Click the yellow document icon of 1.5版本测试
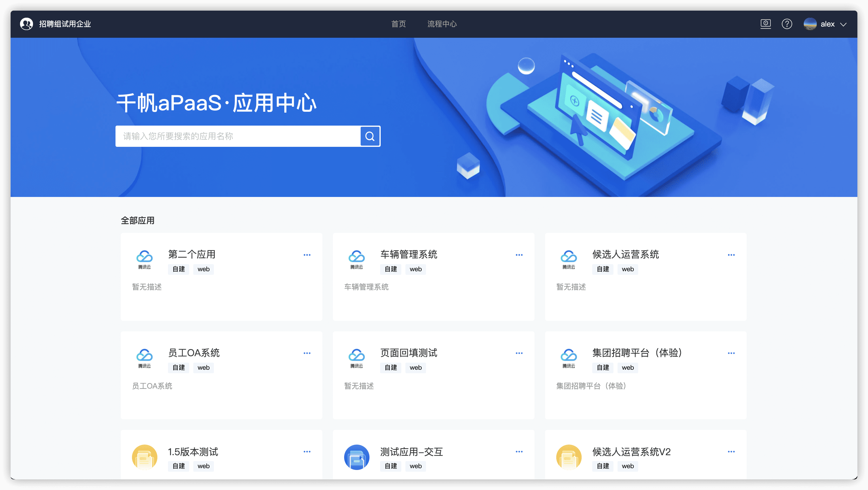Image resolution: width=868 pixels, height=490 pixels. [x=145, y=457]
